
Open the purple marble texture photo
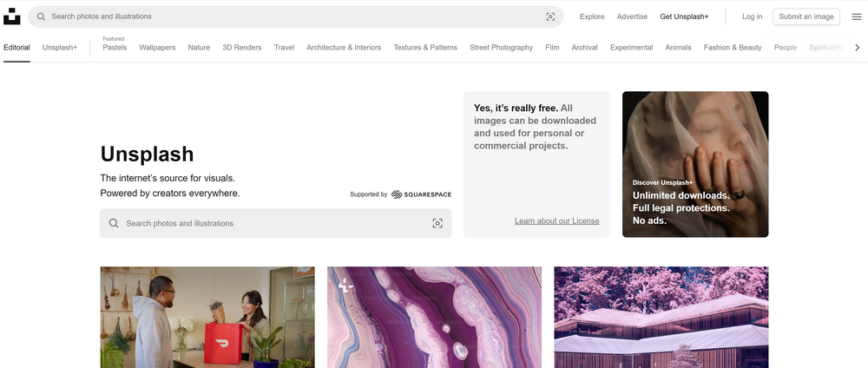(435, 317)
